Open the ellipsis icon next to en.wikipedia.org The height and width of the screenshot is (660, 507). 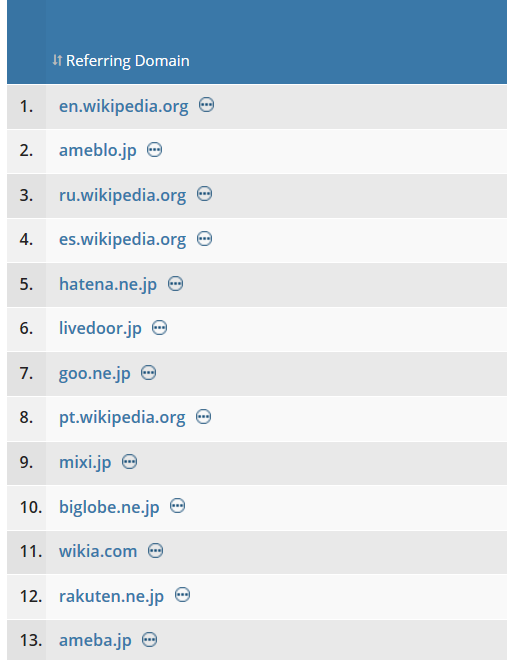point(206,104)
